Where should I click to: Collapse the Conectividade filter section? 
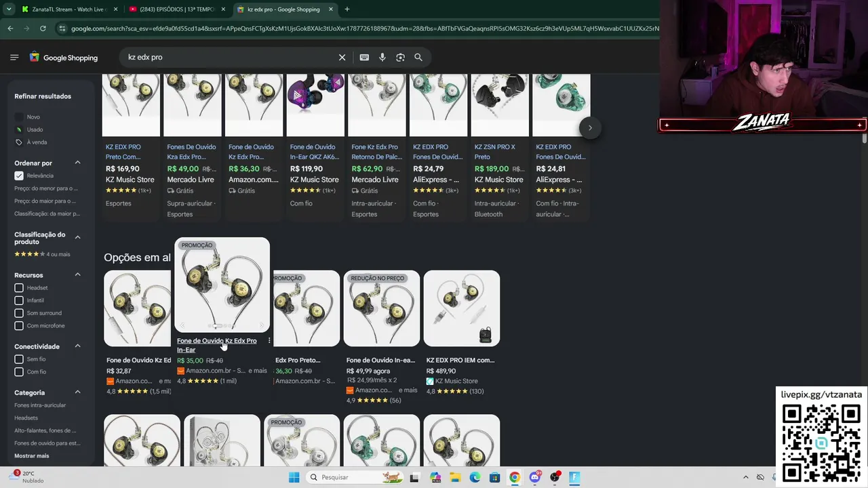77,346
